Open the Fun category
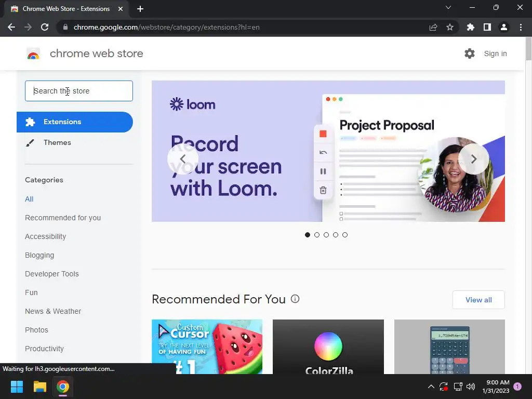532x399 pixels. [31, 292]
